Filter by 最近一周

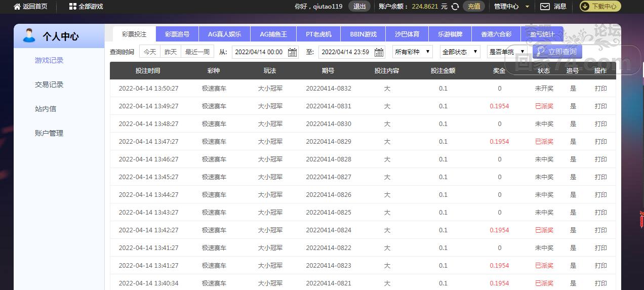point(197,52)
